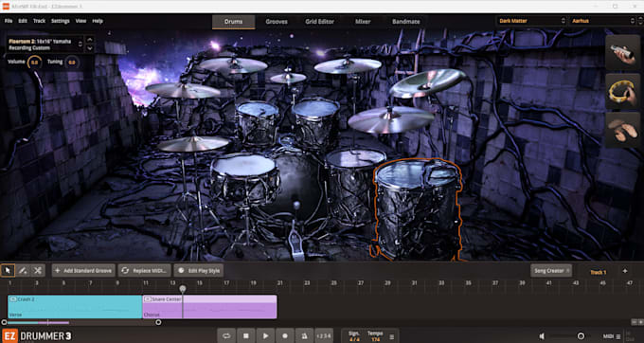
Task: Click the Edit Play Style button
Action: pyautogui.click(x=199, y=271)
